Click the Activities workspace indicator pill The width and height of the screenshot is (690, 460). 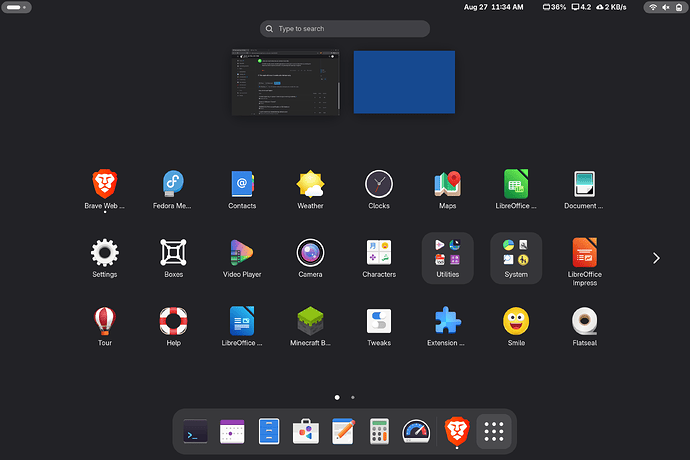coord(16,7)
